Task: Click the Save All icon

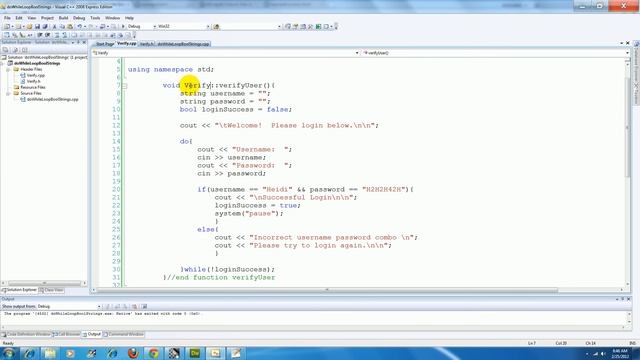Action: (45, 27)
